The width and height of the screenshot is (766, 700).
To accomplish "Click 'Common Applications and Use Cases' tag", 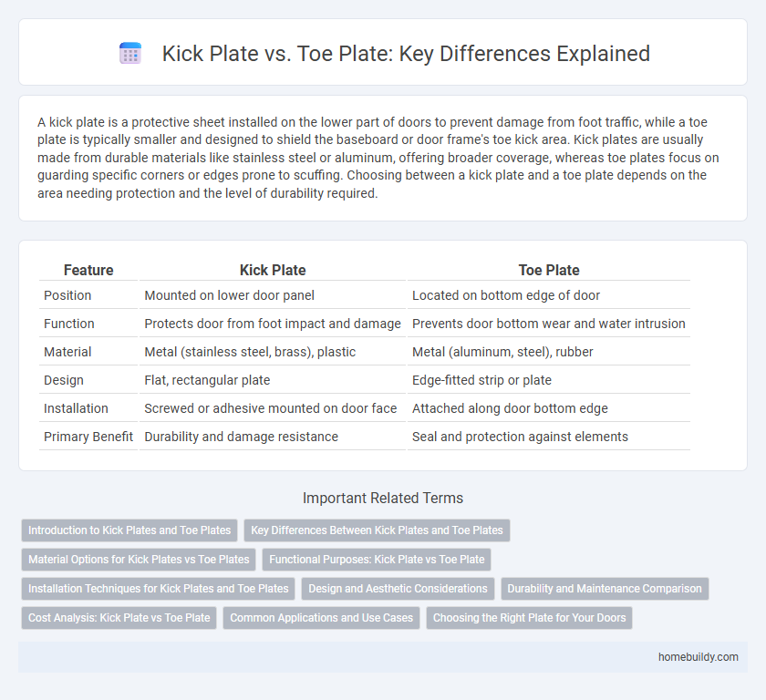I will pos(321,618).
